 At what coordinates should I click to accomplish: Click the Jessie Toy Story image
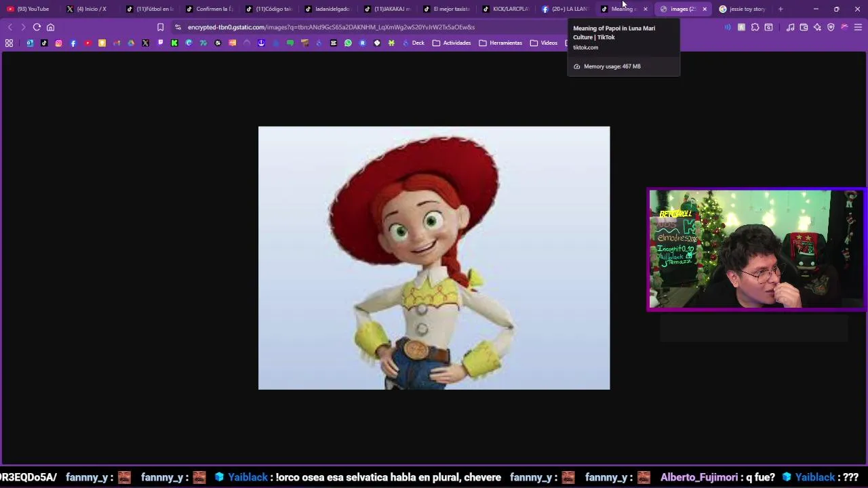pos(434,258)
